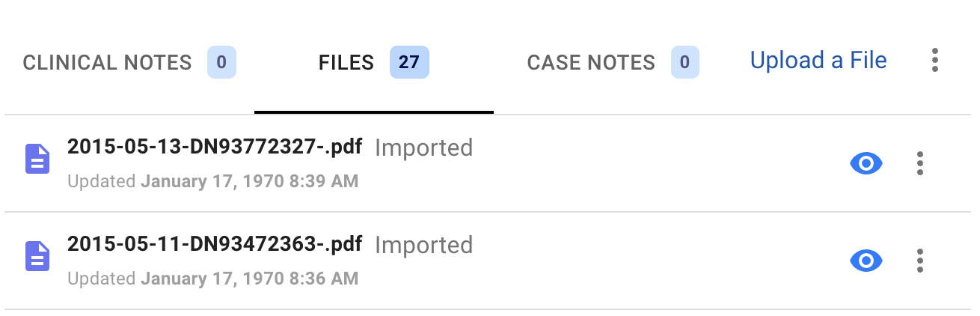This screenshot has height=316, width=980.
Task: Click the Imported label on the 2015-05-11 file
Action: point(423,246)
